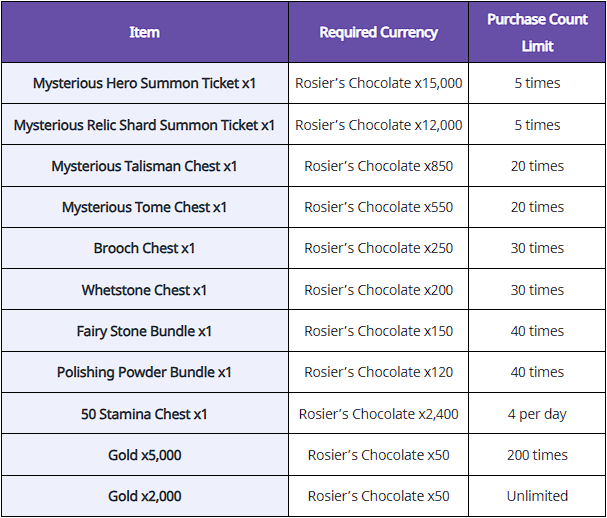
Task: Select Mysterious Hero Summon Ticket x1 cell
Action: (145, 83)
